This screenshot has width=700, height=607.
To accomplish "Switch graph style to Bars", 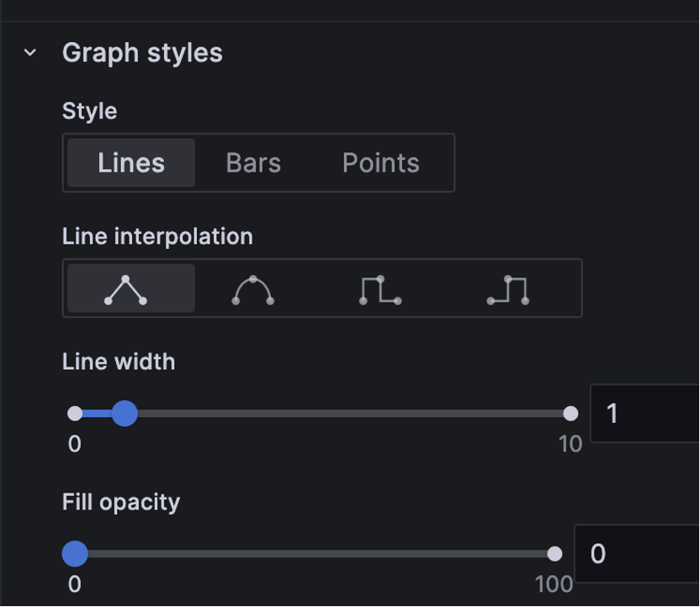I will tap(253, 163).
